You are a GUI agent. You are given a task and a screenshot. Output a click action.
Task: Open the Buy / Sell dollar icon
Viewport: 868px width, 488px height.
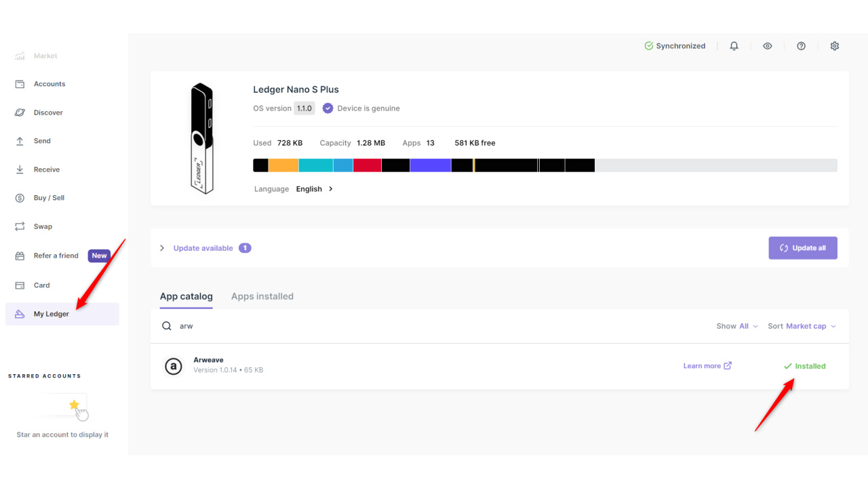[20, 198]
